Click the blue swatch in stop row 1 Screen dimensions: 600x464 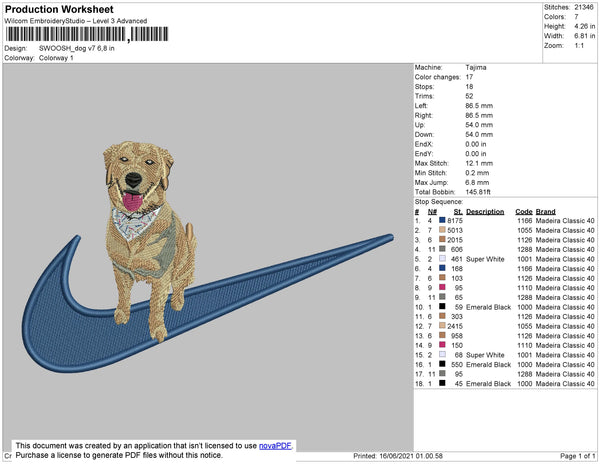point(442,220)
